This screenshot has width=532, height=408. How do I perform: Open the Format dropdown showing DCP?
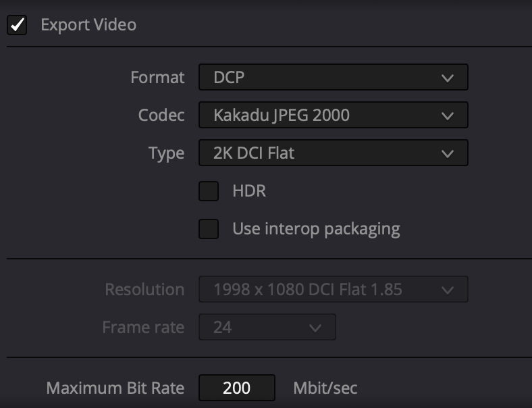coord(334,77)
